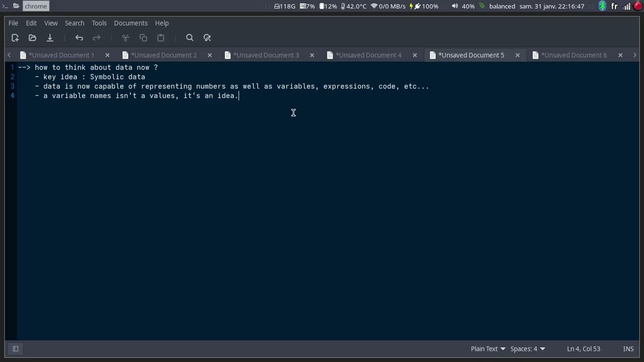Click the fr keyboard layout indicator
This screenshot has height=362, width=644.
(x=614, y=6)
